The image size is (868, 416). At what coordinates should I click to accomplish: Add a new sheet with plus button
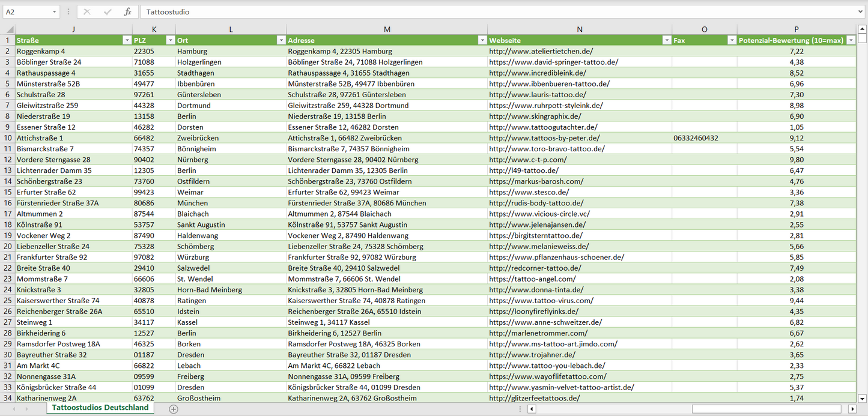coord(174,409)
